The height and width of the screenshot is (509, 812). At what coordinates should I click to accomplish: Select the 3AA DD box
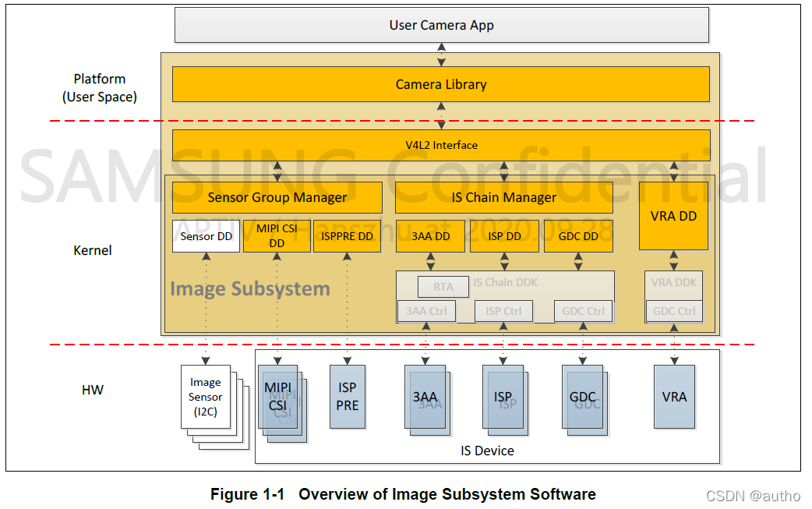[x=430, y=236]
